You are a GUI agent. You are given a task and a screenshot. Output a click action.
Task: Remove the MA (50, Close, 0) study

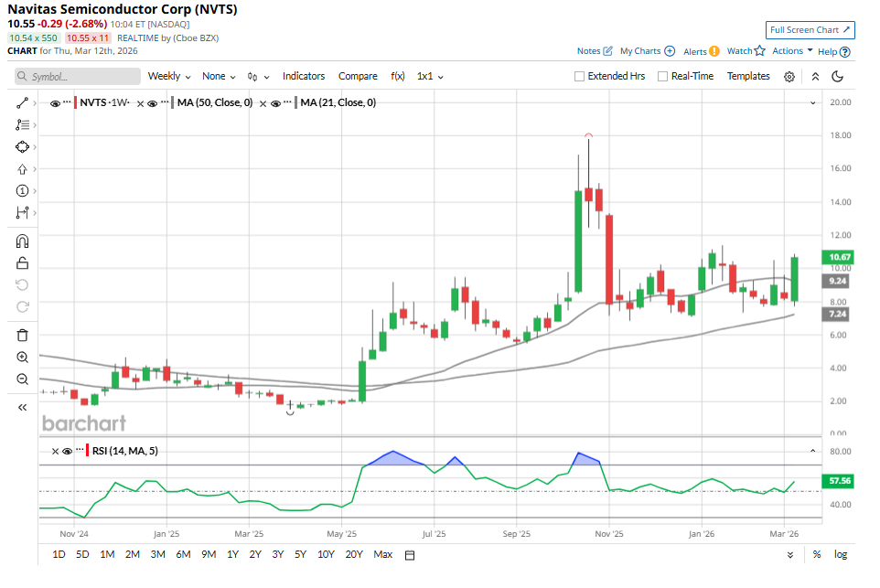tap(140, 104)
